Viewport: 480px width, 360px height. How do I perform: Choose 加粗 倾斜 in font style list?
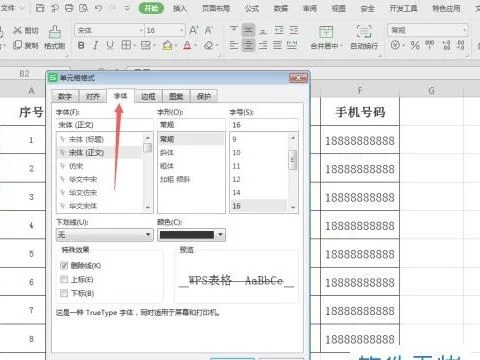click(x=191, y=179)
